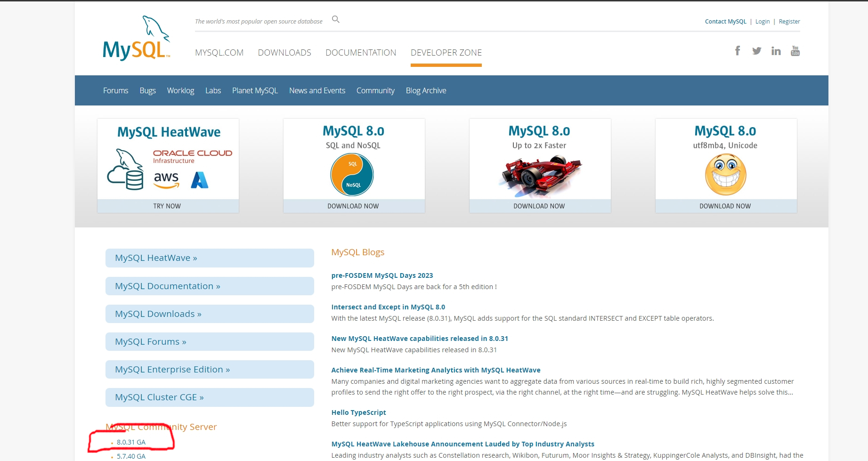Open the Hello TypeScript blog post
The width and height of the screenshot is (868, 461).
click(x=358, y=412)
